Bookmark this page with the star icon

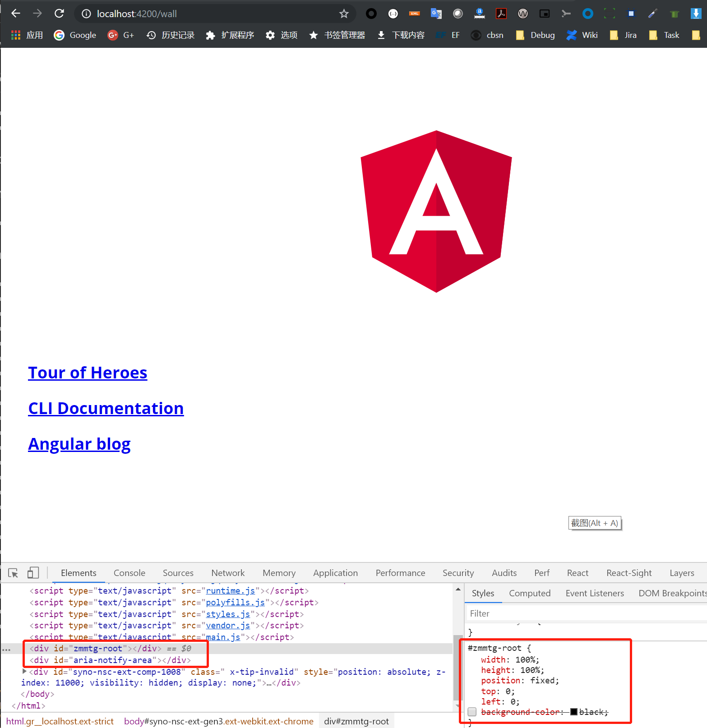click(344, 14)
